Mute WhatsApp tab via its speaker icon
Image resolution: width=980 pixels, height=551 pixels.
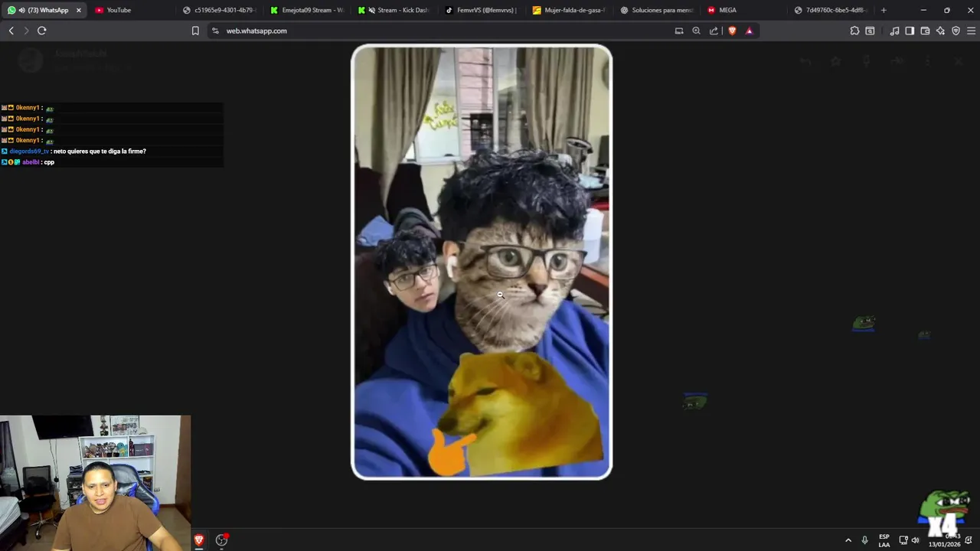pyautogui.click(x=21, y=10)
